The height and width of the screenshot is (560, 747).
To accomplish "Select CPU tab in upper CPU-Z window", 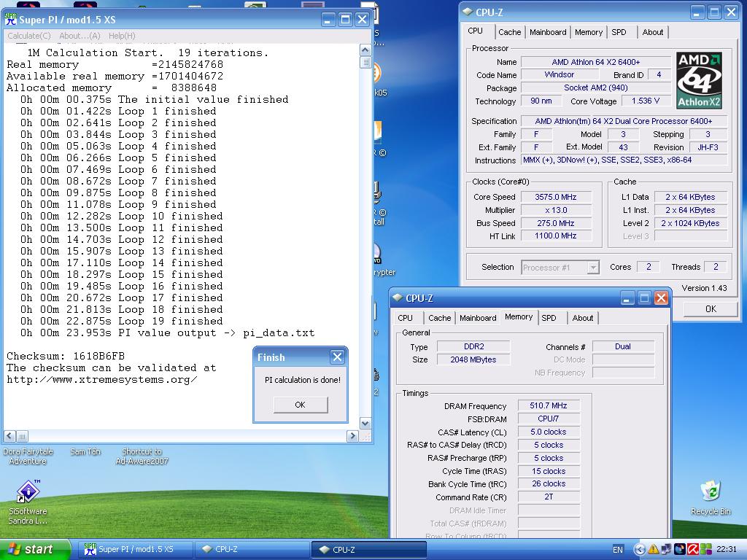I will [476, 31].
